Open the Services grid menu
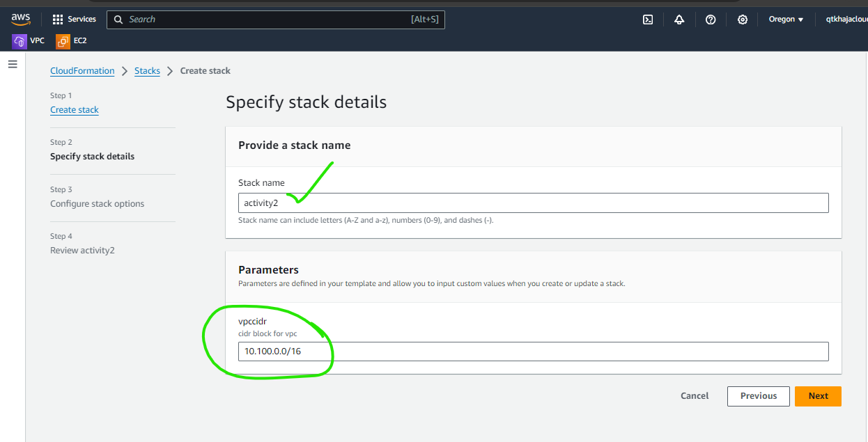This screenshot has height=442, width=868. [75, 19]
